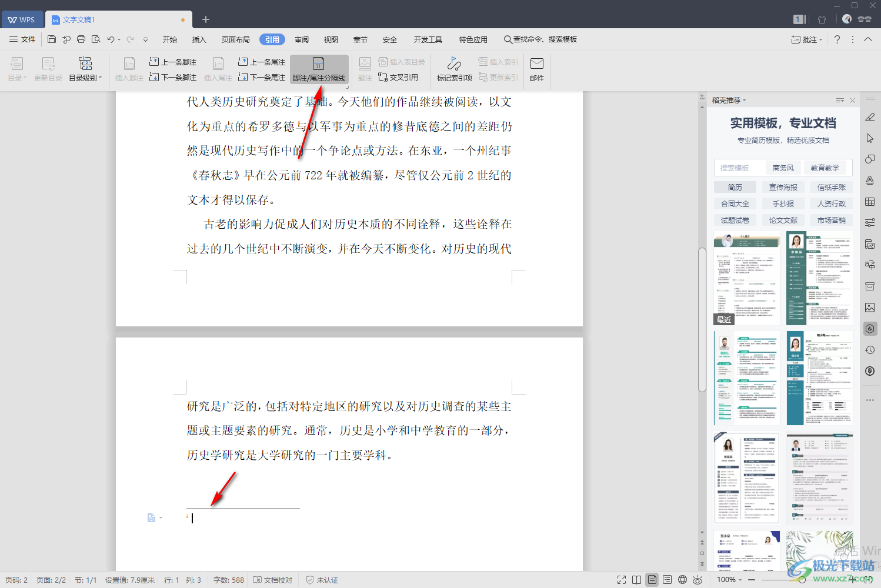Select the 文字文稿1 document tab
881x588 pixels.
pyautogui.click(x=119, y=19)
